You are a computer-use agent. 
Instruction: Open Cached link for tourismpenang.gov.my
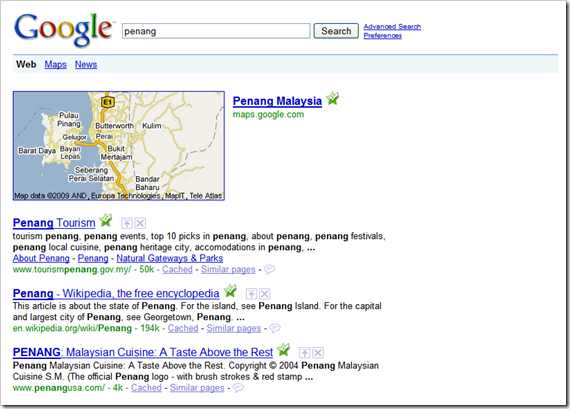(177, 269)
